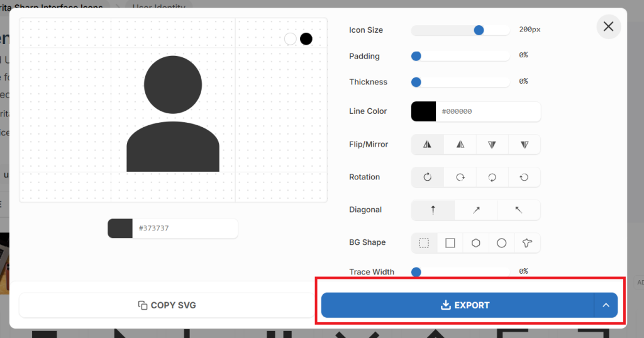This screenshot has width=644, height=338.
Task: Close the icon export dialog
Action: pyautogui.click(x=608, y=26)
